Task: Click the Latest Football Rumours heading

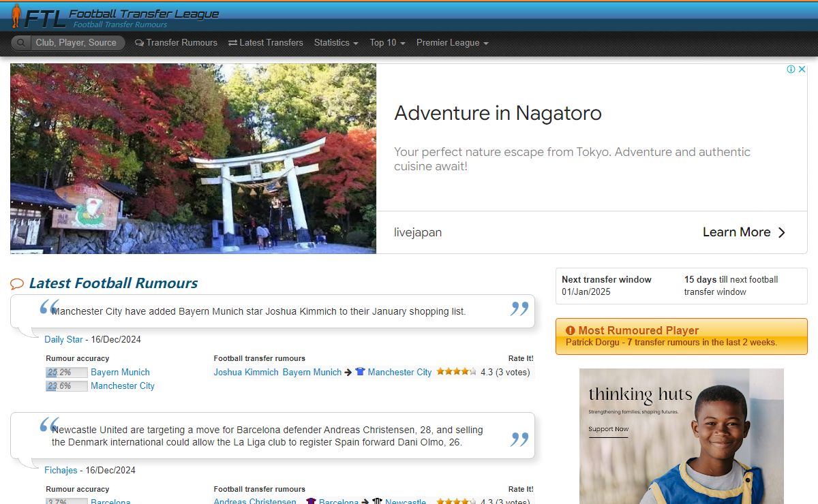Action: tap(113, 283)
